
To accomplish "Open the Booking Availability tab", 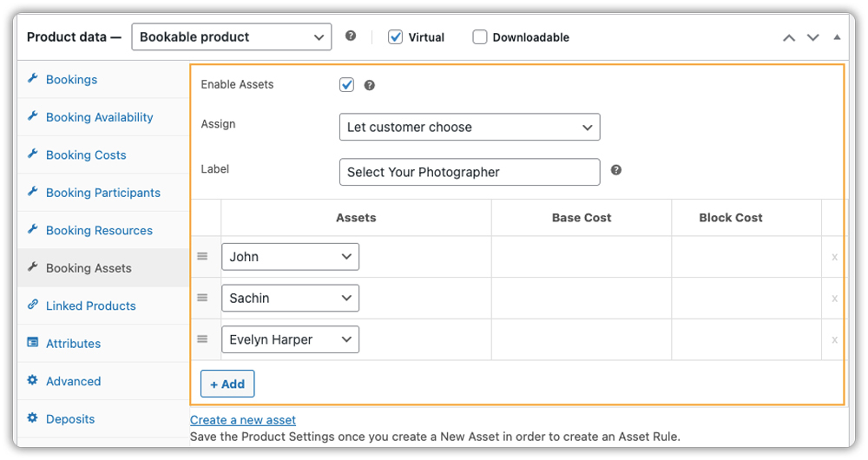I will [x=103, y=117].
